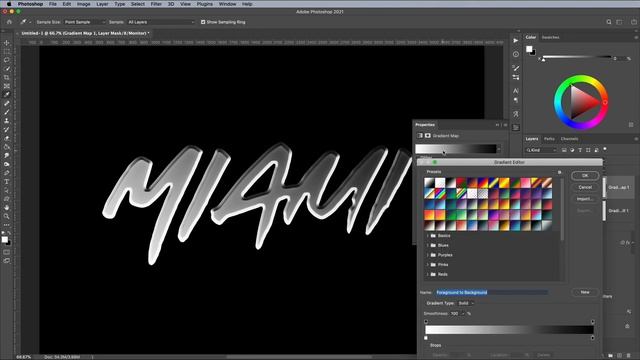Click the right black color stop below gradient bar
Screen dimensions: 640x360
(593, 338)
